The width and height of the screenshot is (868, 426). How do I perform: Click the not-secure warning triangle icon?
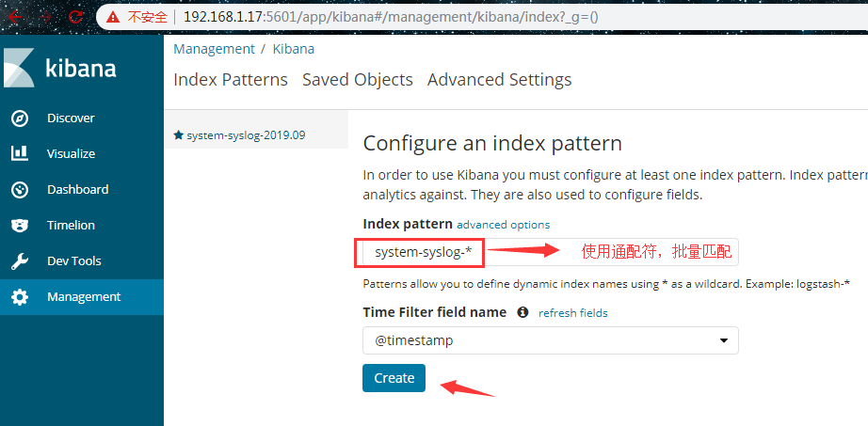(x=114, y=17)
